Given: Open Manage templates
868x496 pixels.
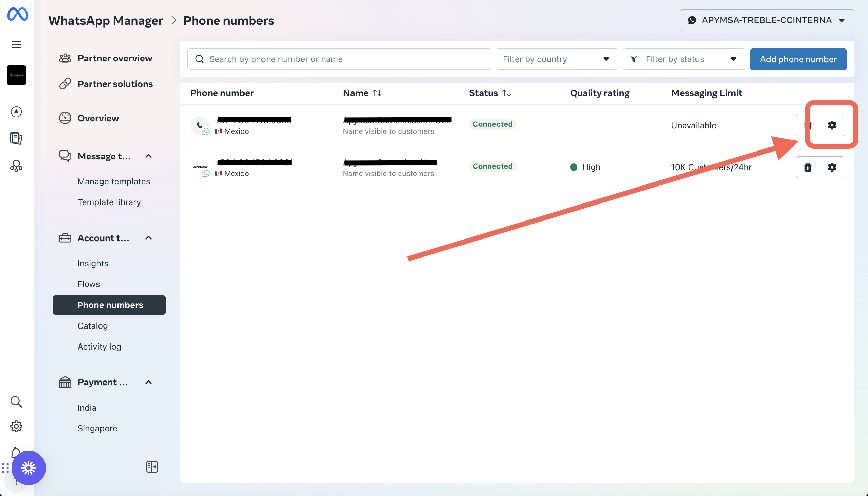Looking at the screenshot, I should click(x=114, y=181).
